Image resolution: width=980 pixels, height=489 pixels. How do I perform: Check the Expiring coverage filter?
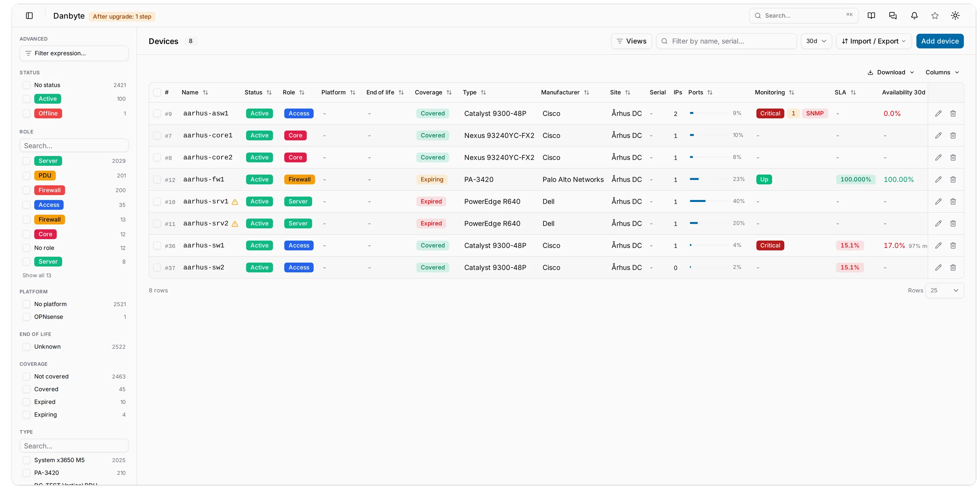click(x=26, y=414)
